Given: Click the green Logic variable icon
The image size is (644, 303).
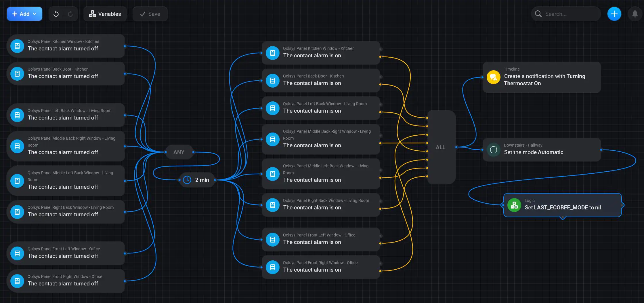Looking at the screenshot, I should point(514,205).
